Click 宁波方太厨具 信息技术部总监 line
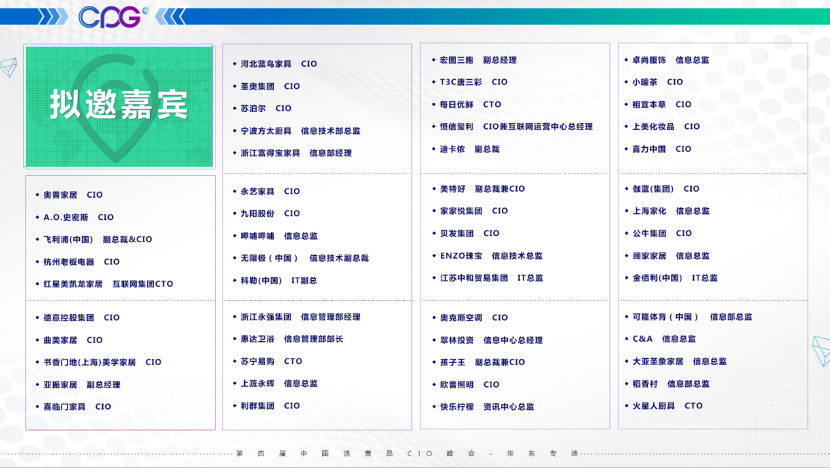The height and width of the screenshot is (468, 830). coord(300,130)
